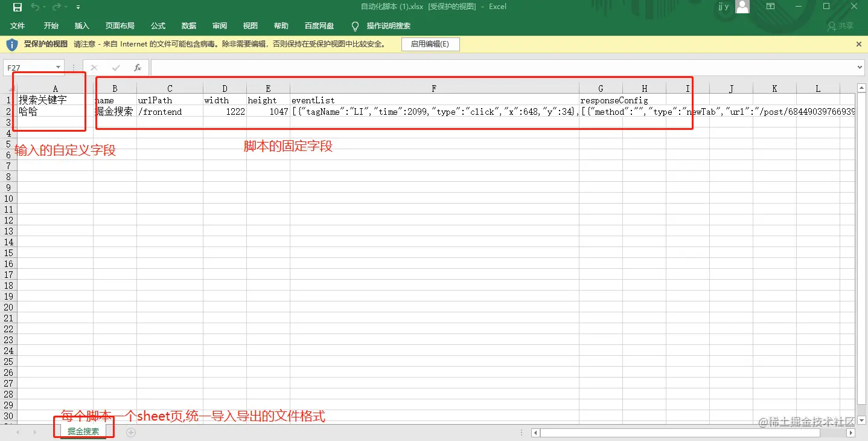Switch to the 插入 ribbon tab
The height and width of the screenshot is (441, 868).
pyautogui.click(x=82, y=26)
